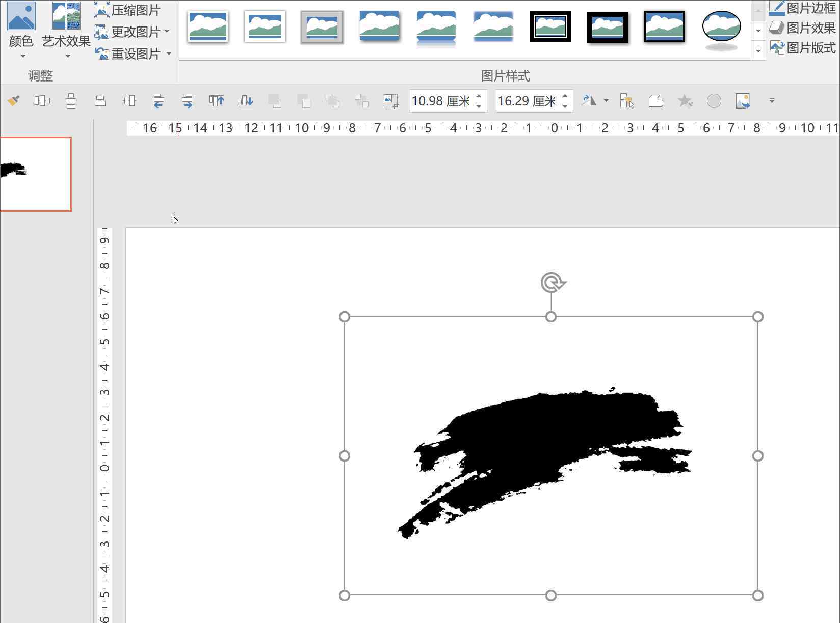This screenshot has height=623, width=840.
Task: Show previous row of picture styles
Action: tap(758, 11)
